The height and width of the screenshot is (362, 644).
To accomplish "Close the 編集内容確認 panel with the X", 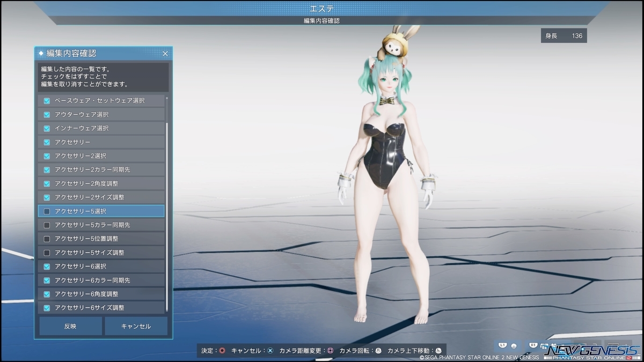I will tap(165, 53).
